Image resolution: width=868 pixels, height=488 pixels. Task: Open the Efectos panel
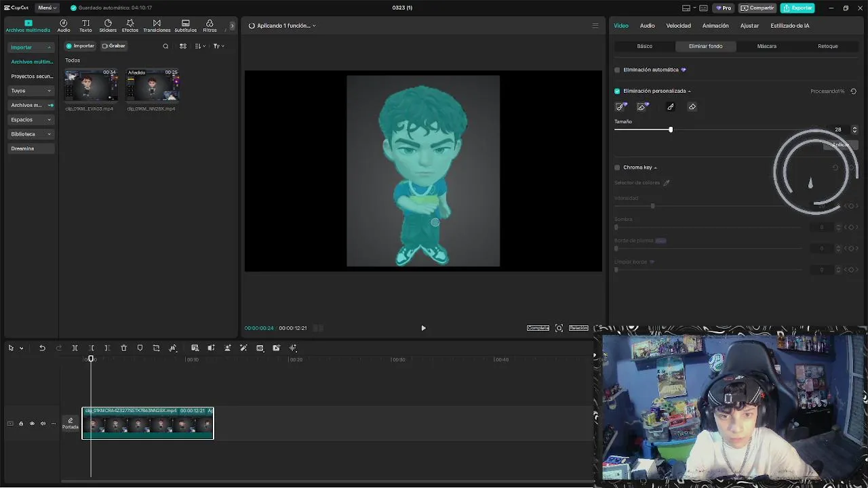(130, 26)
